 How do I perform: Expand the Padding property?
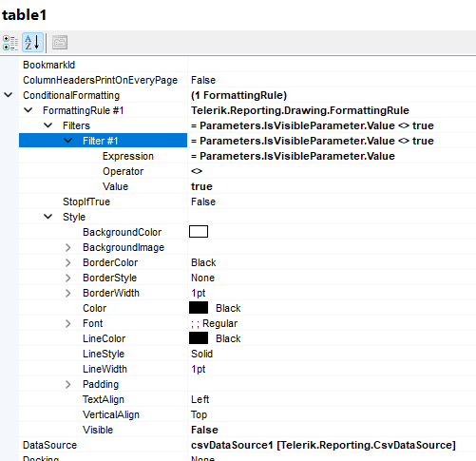point(67,384)
